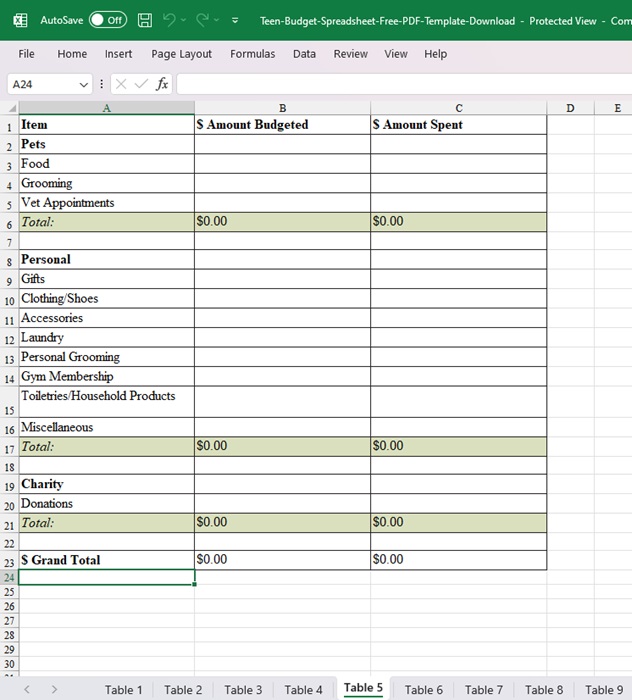Open the File menu
Viewport: 632px width, 700px height.
26,54
